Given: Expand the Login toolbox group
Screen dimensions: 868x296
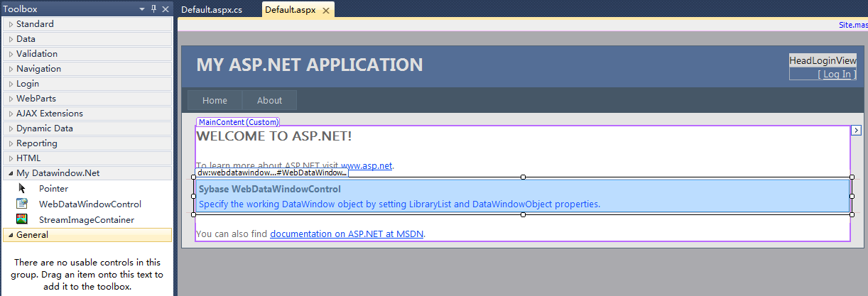Looking at the screenshot, I should pos(11,84).
